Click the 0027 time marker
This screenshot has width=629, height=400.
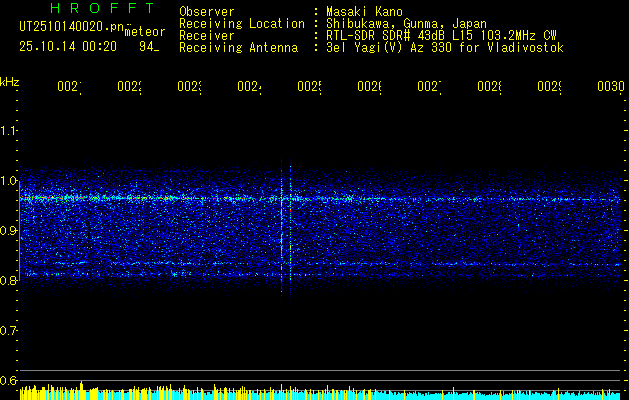(x=430, y=86)
